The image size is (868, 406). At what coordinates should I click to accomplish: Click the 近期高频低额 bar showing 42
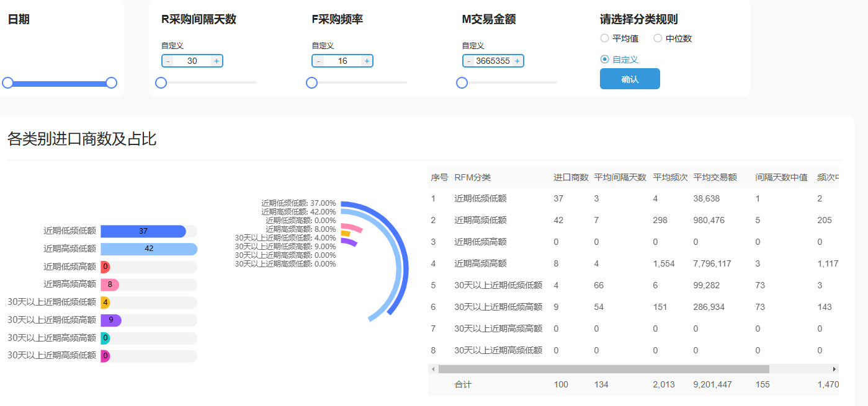(149, 249)
